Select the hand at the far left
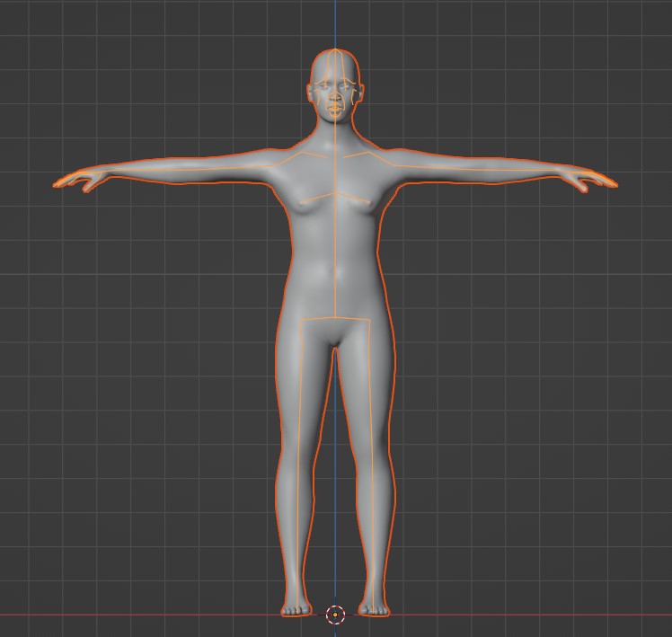This screenshot has height=637, width=672. pos(76,181)
